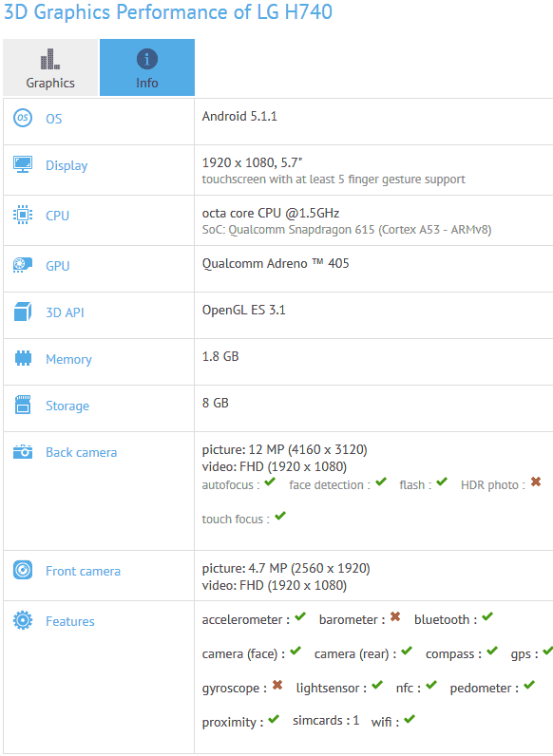
Task: Click the 'Memory' row label
Action: click(68, 359)
